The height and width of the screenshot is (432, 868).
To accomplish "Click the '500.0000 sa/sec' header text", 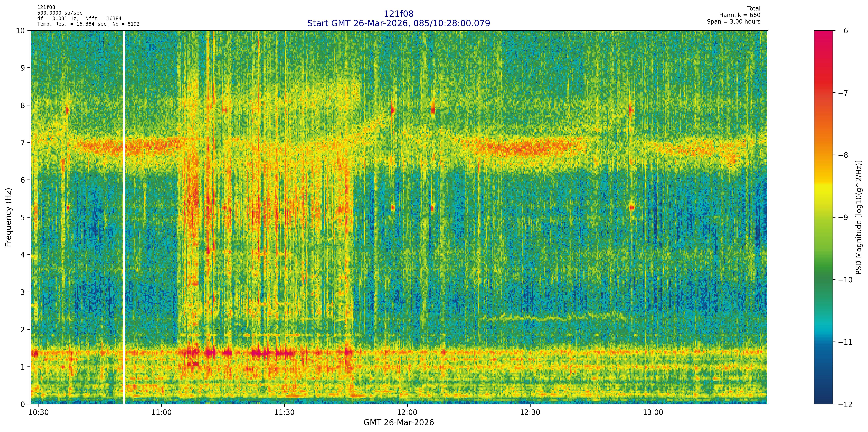I will tap(60, 13).
